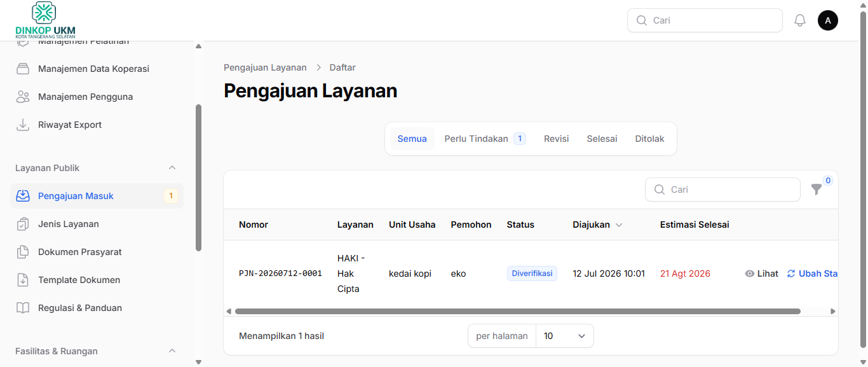Click the Template Dokumen file icon
Screen dimensions: 868x367
[23, 280]
